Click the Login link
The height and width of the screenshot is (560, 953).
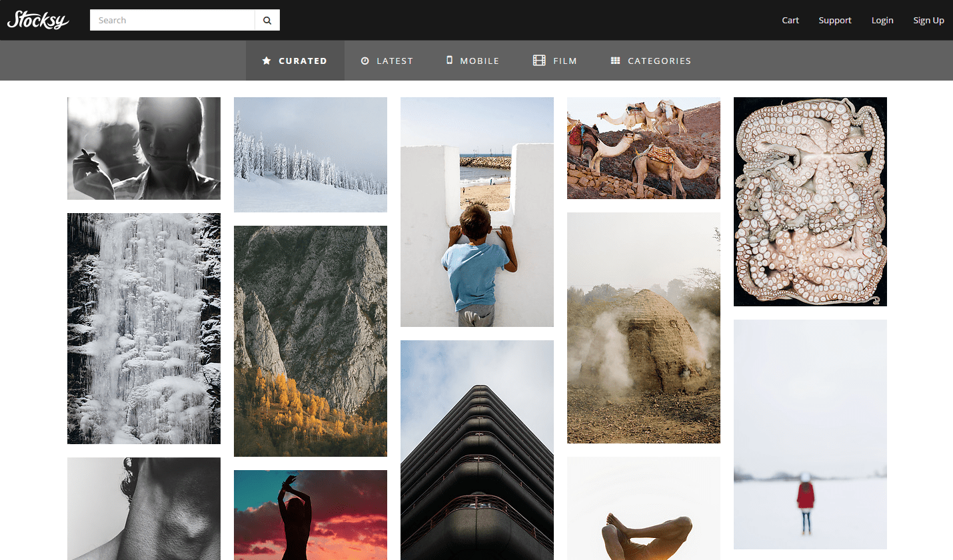[x=882, y=20]
